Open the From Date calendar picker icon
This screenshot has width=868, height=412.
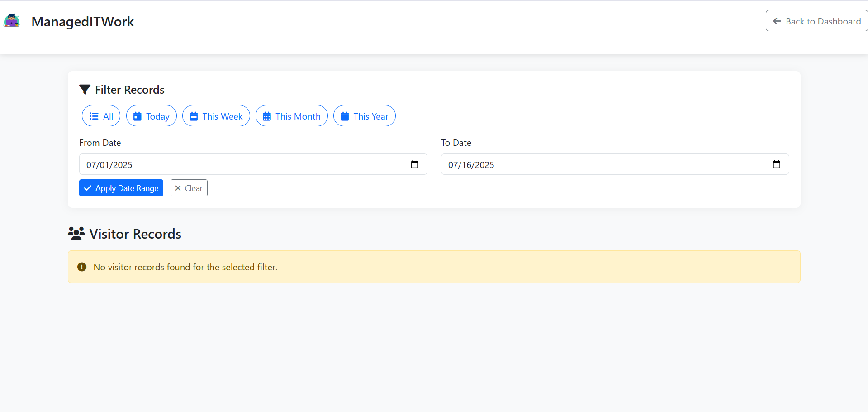coord(414,164)
